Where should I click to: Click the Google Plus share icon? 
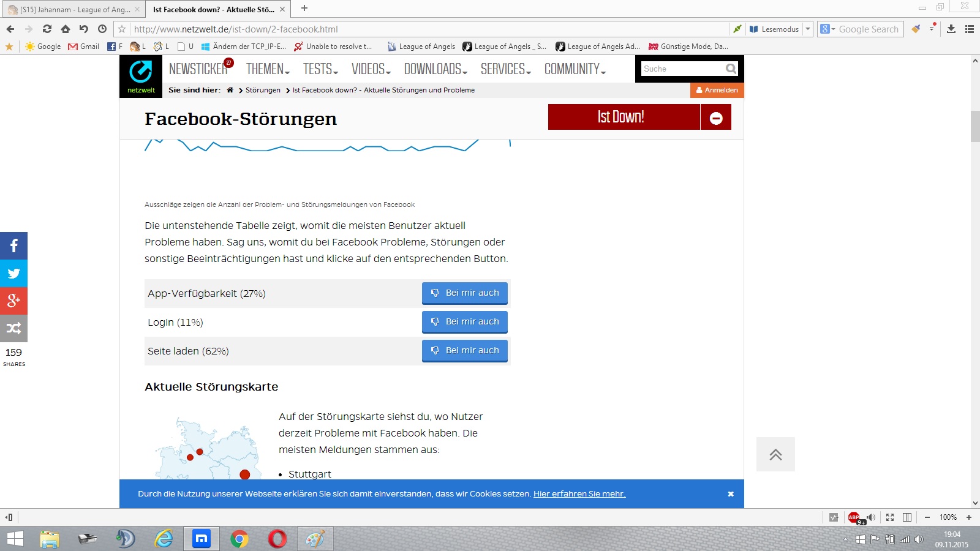(13, 301)
